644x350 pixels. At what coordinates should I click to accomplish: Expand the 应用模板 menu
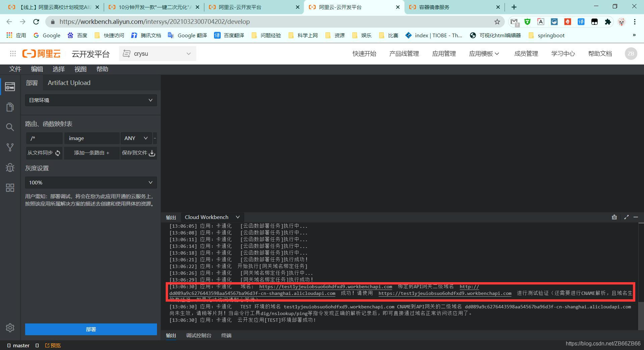point(484,53)
